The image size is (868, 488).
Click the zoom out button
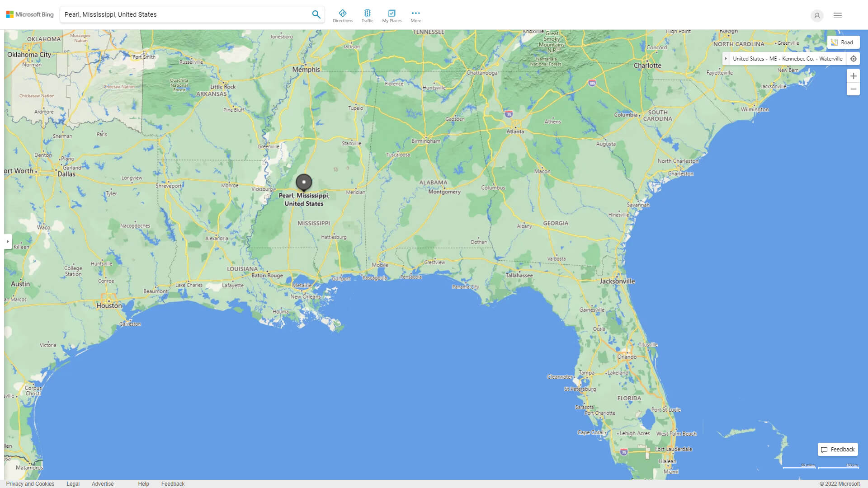[x=854, y=89]
